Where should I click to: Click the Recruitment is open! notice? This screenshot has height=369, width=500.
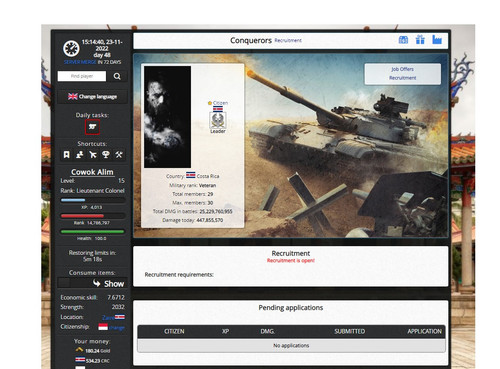click(291, 261)
